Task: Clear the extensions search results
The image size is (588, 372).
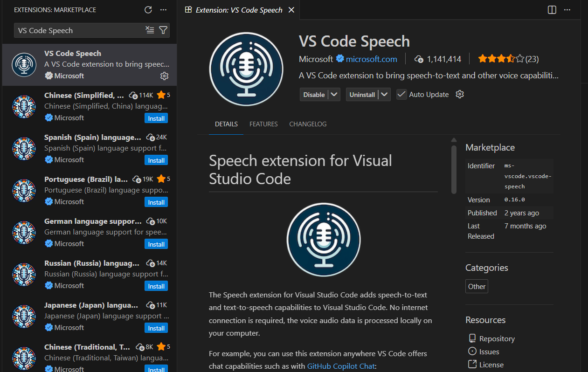Action: (x=150, y=30)
